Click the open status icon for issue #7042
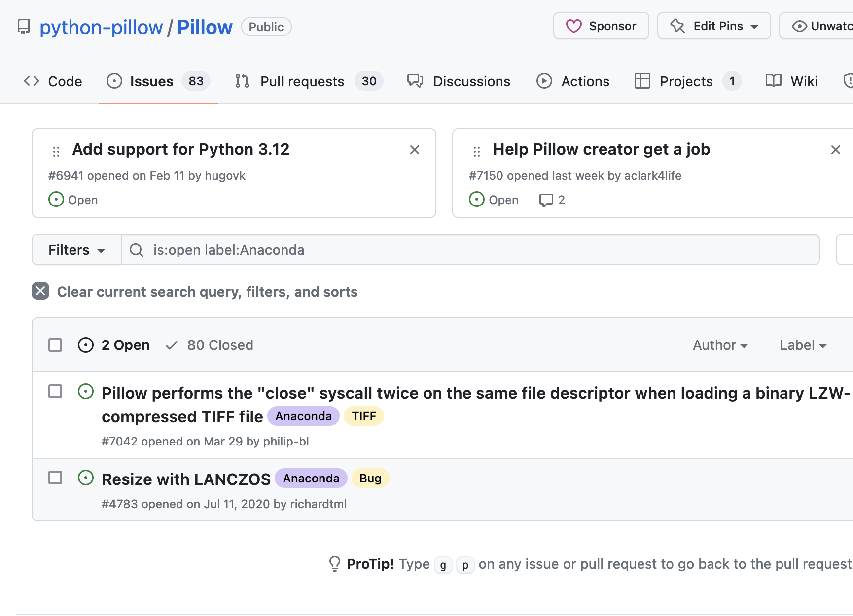853x616 pixels. click(86, 392)
